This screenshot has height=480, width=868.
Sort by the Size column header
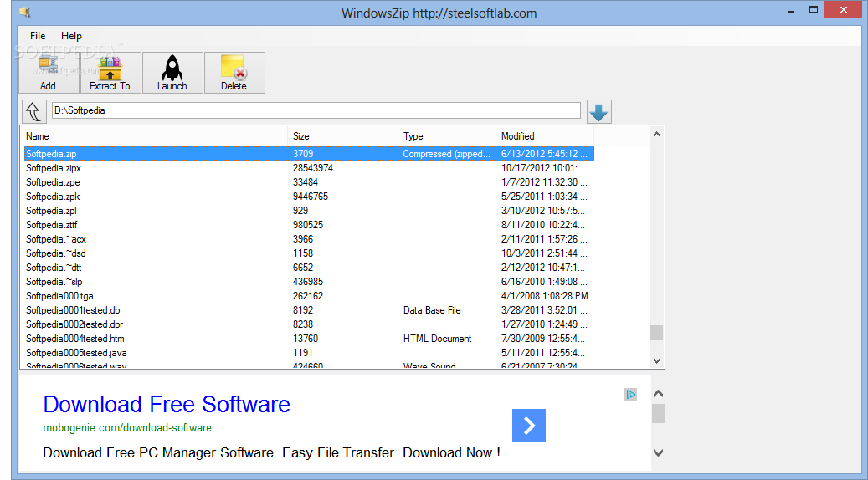(x=343, y=136)
